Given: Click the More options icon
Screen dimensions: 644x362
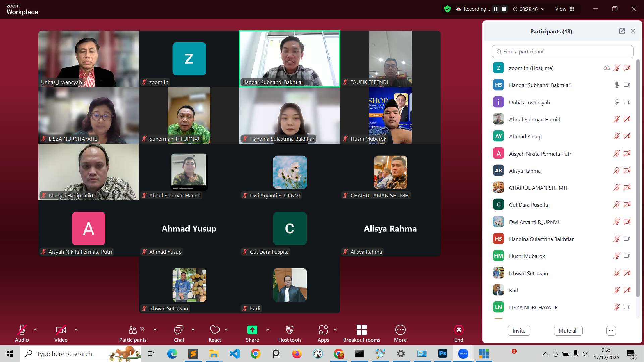Looking at the screenshot, I should point(400,330).
